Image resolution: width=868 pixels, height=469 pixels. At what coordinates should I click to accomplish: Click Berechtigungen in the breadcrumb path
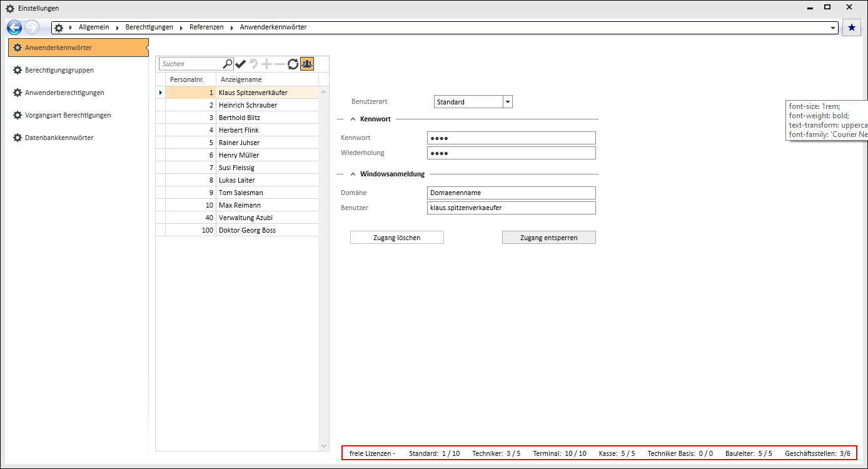click(x=149, y=28)
